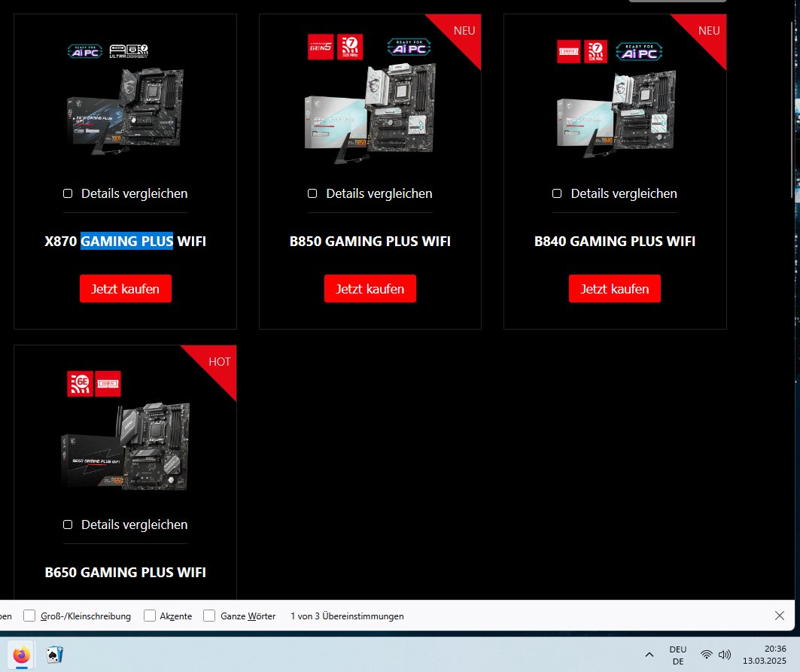Click the AI PC badge on the X870 card
This screenshot has height=672, width=800.
(x=85, y=51)
